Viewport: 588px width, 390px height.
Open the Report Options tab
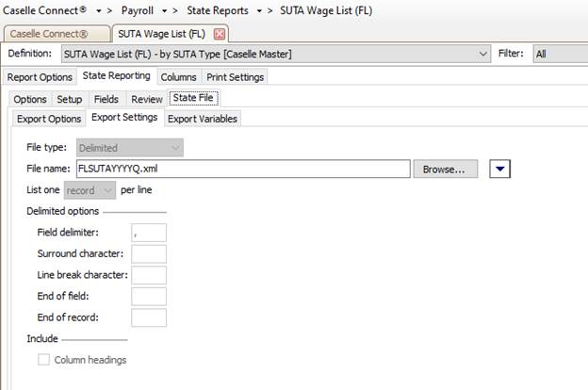[x=40, y=76]
